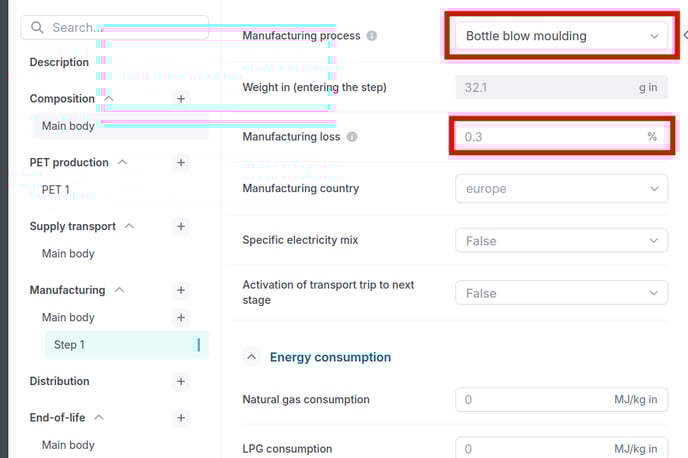Click plus icon next to End-of-life
The image size is (688, 458).
(181, 418)
